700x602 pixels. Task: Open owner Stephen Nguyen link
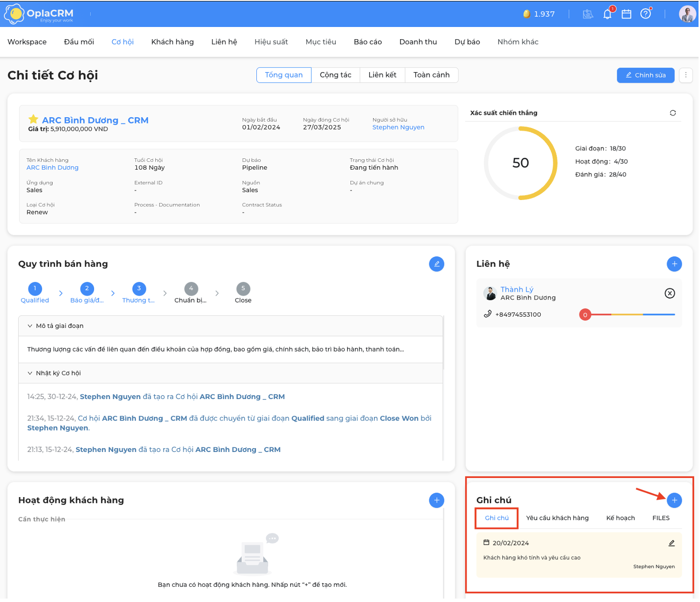[x=398, y=127]
